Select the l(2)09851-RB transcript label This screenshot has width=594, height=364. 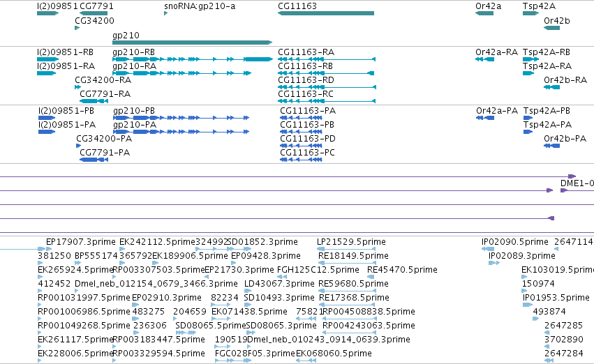click(x=65, y=52)
